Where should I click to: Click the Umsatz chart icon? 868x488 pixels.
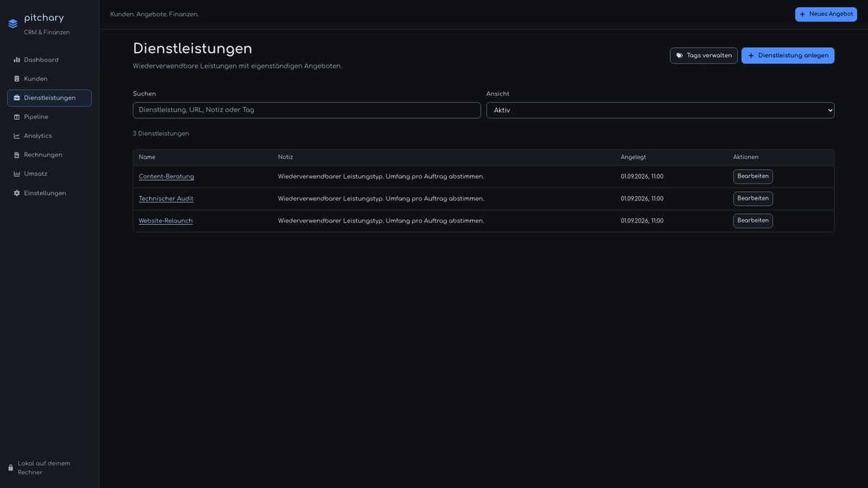click(x=17, y=174)
